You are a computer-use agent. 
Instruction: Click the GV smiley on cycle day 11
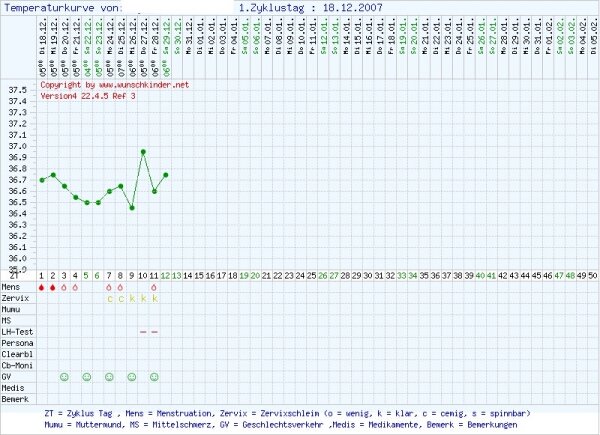(155, 376)
